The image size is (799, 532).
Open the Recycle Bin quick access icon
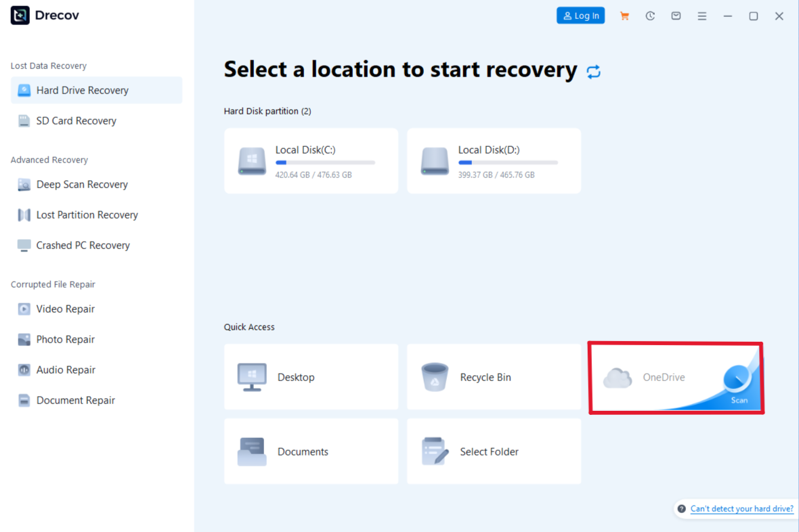coord(435,377)
